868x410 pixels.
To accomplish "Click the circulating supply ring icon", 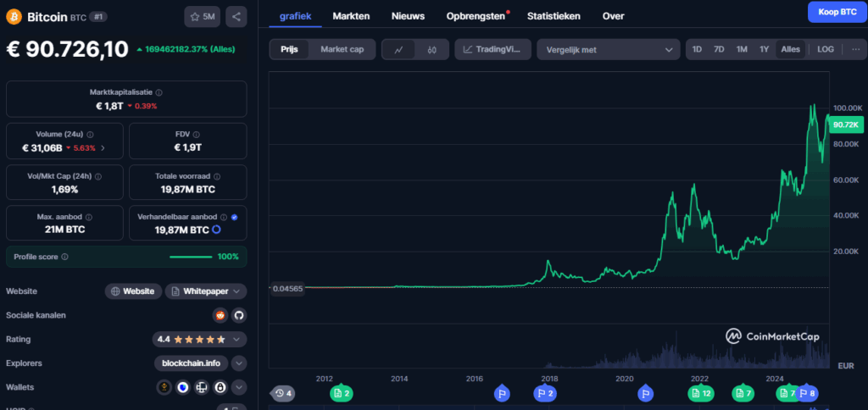I will tap(216, 229).
